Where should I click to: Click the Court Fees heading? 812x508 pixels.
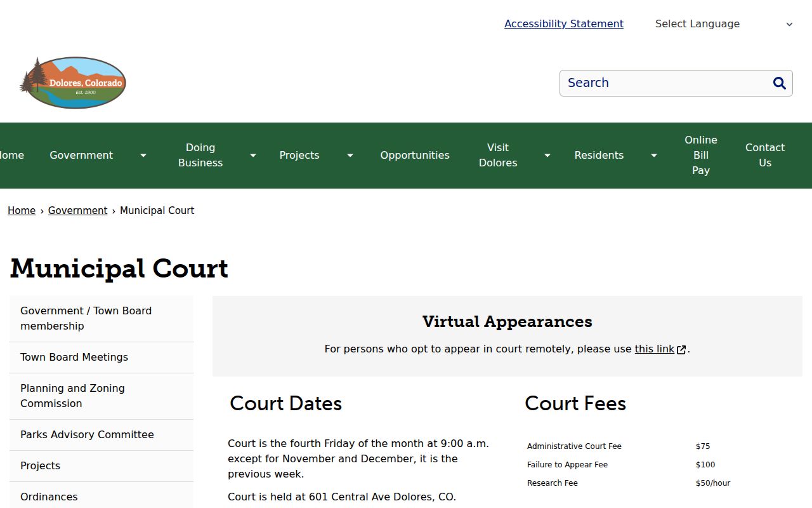(x=575, y=404)
